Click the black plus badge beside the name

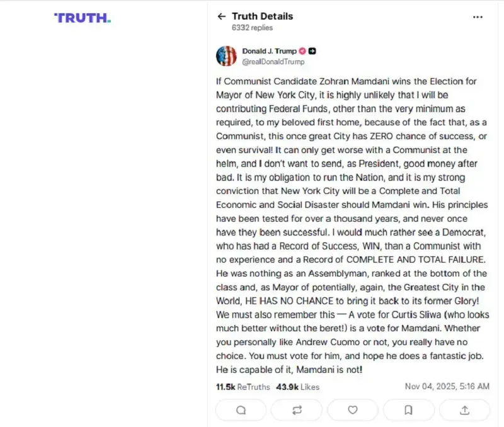pyautogui.click(x=312, y=51)
